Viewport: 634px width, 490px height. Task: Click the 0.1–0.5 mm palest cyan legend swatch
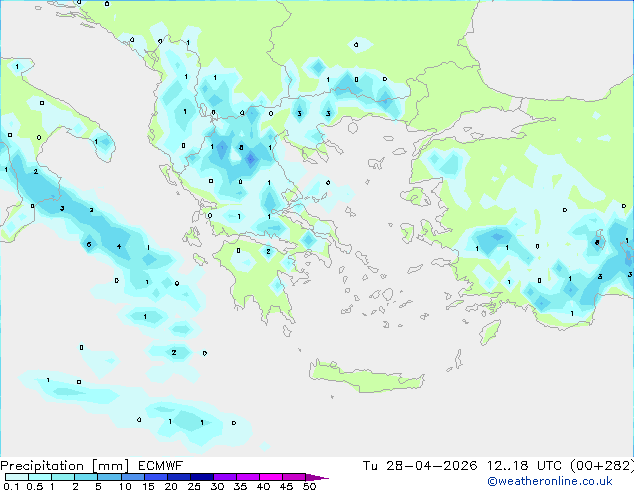coord(17,477)
